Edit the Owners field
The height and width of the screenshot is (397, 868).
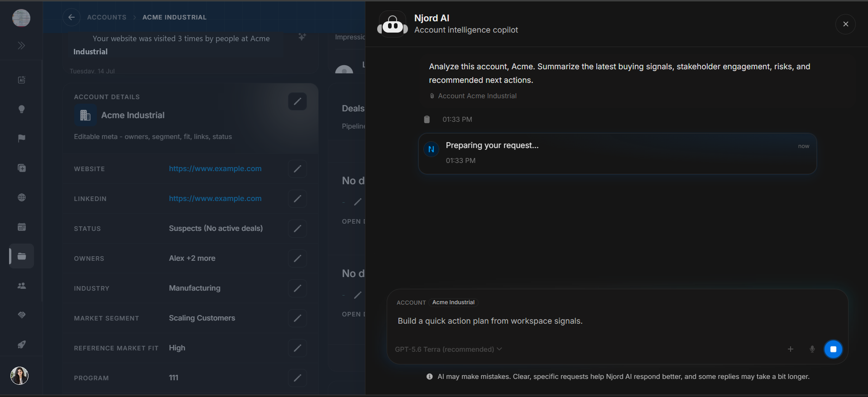[297, 258]
